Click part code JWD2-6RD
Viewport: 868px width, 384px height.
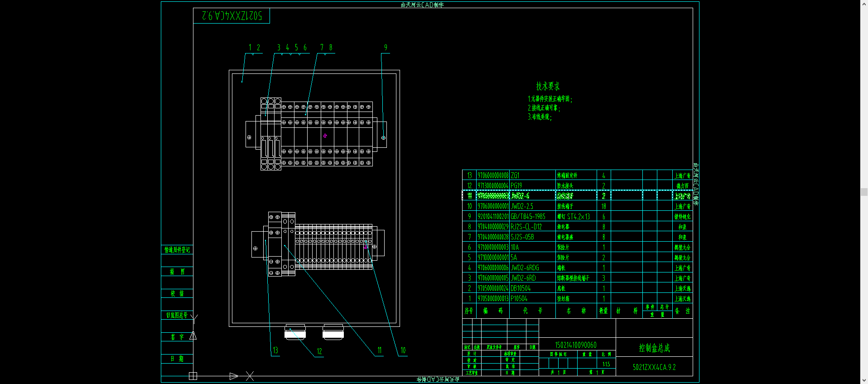(523, 278)
